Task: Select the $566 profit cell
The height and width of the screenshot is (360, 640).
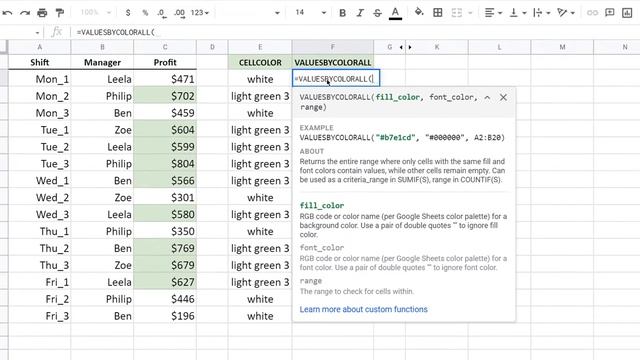Action: pyautogui.click(x=165, y=180)
